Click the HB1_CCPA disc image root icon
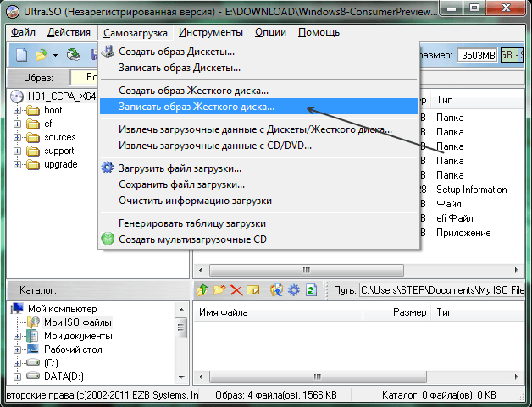 point(18,96)
